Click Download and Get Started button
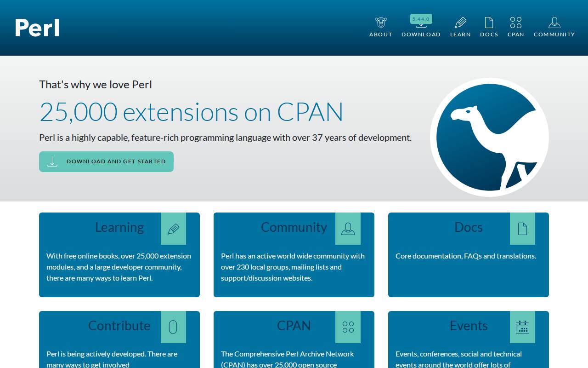The height and width of the screenshot is (368, 588). (x=106, y=161)
